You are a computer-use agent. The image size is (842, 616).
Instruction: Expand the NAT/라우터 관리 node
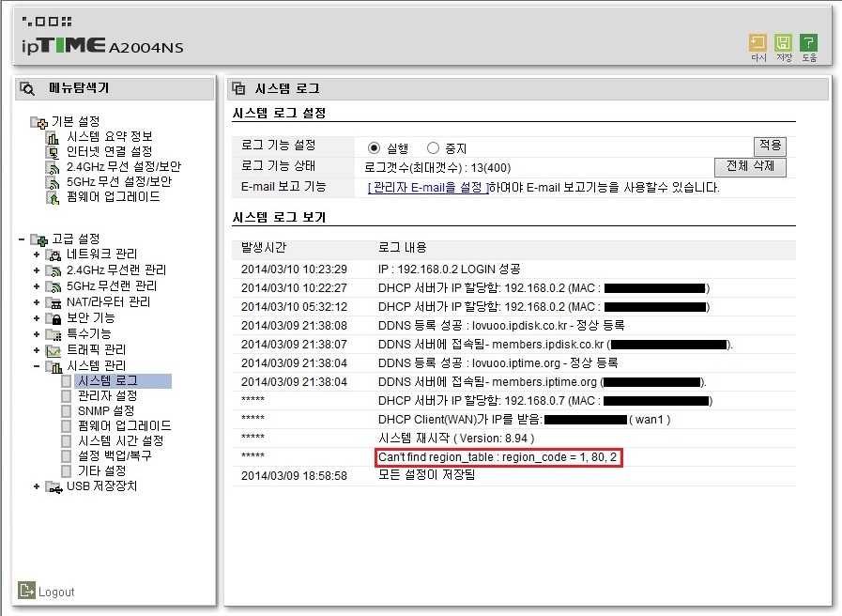[37, 302]
